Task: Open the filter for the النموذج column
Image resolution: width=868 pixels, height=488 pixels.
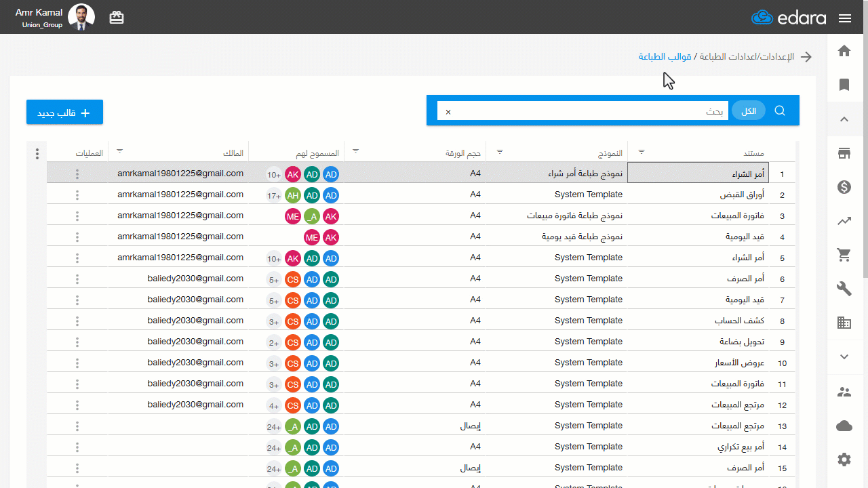Action: (500, 152)
